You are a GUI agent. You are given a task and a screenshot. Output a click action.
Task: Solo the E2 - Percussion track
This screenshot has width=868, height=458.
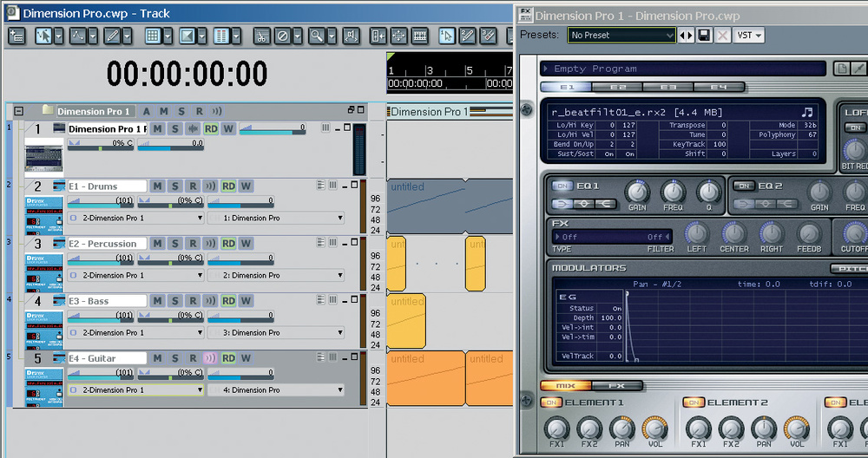click(x=175, y=244)
